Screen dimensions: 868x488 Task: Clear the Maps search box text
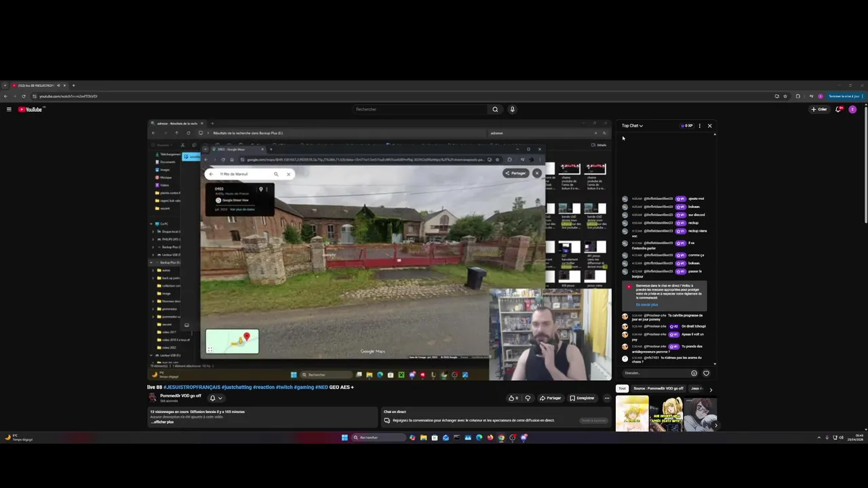288,174
